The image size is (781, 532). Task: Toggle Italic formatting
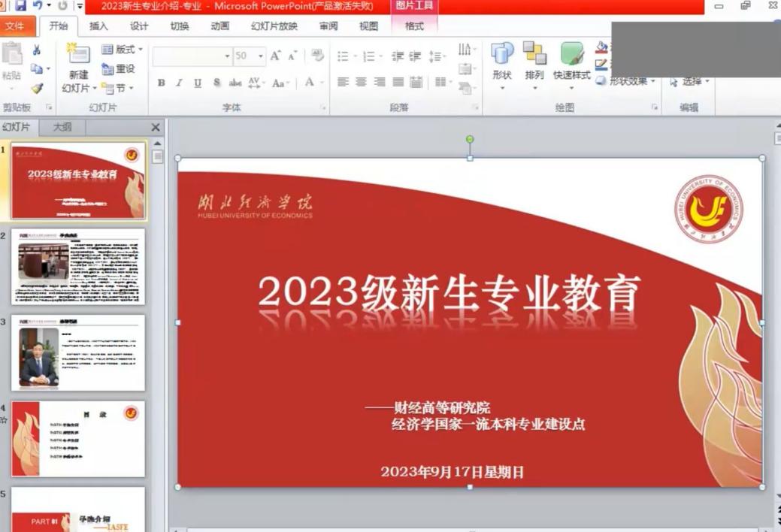(179, 83)
